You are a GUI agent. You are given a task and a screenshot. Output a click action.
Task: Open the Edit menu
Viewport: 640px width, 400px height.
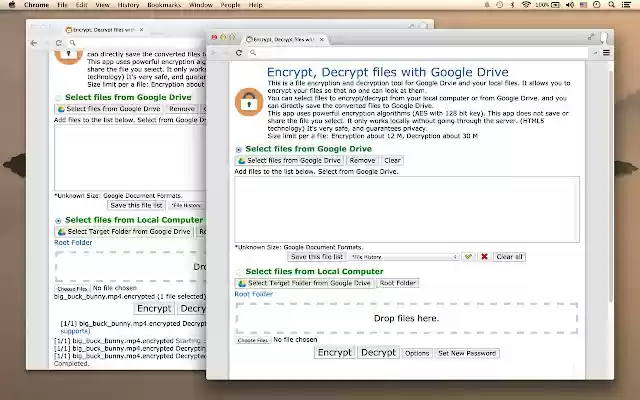click(x=81, y=5)
